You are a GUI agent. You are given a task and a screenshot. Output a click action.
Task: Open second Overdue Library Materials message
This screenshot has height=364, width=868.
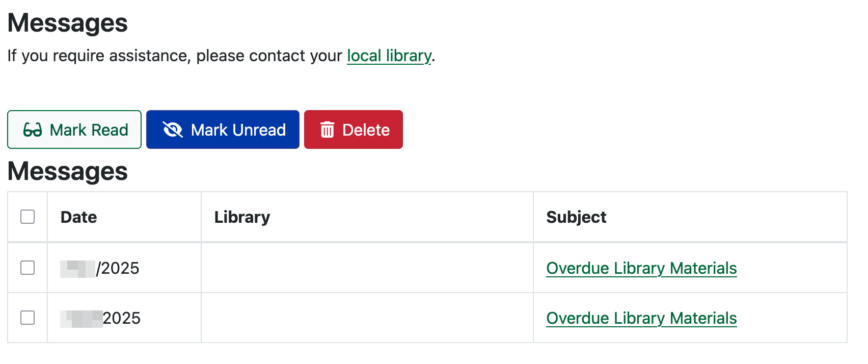click(x=641, y=318)
